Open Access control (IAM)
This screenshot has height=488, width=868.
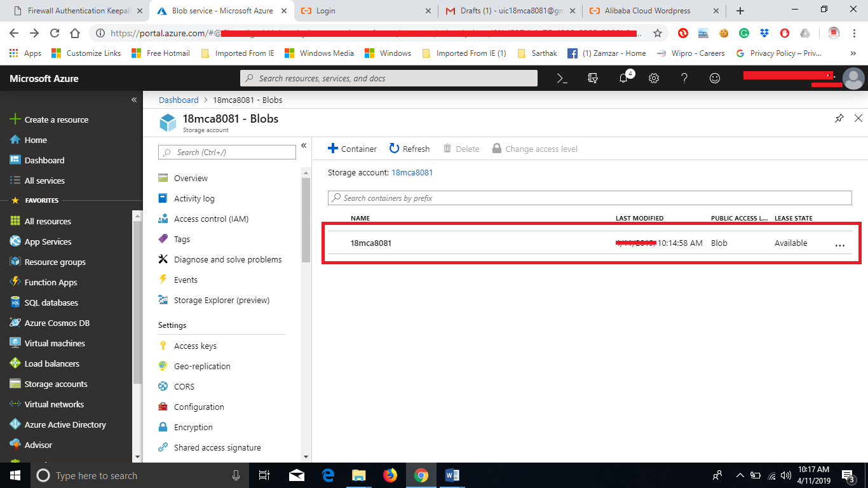[x=203, y=219]
